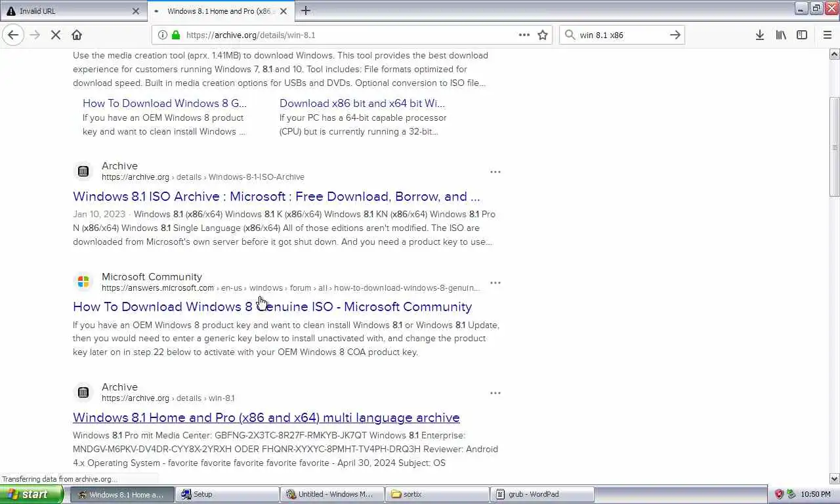Viewport: 840px width, 504px height.
Task: Switch to the Windows 8.1 Home a... taskbar item
Action: (x=121, y=494)
